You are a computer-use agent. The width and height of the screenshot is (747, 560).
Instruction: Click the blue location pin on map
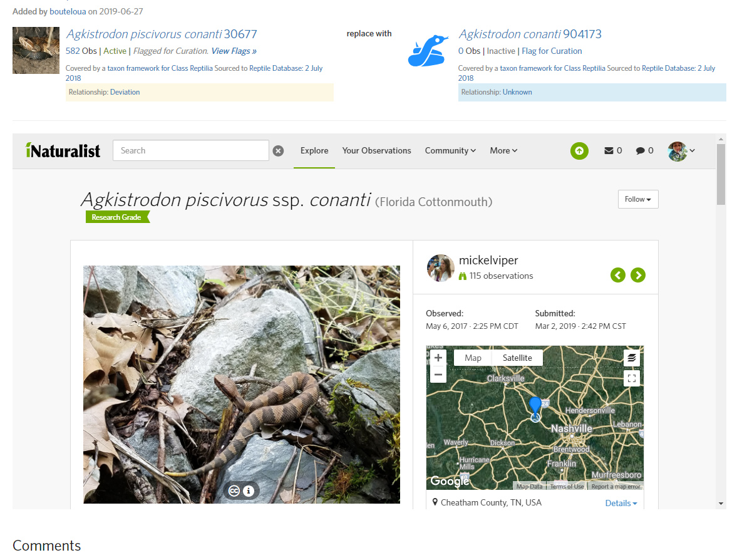[x=535, y=407]
